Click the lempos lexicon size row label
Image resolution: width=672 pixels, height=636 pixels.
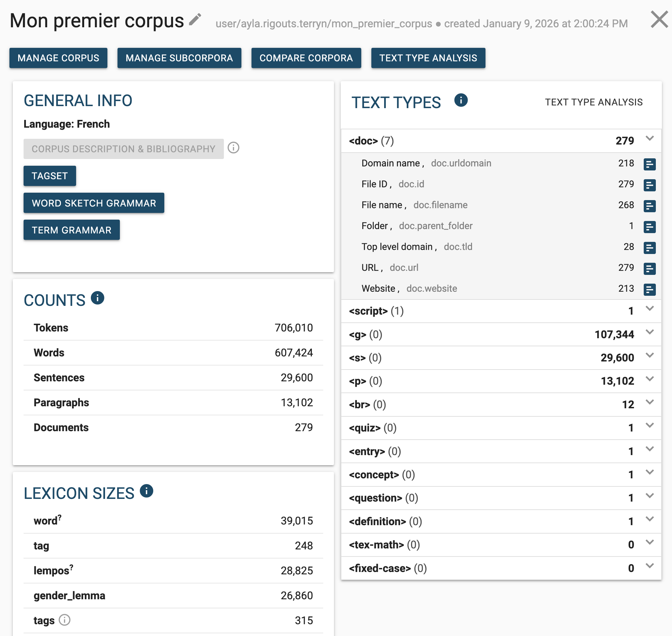pyautogui.click(x=53, y=571)
